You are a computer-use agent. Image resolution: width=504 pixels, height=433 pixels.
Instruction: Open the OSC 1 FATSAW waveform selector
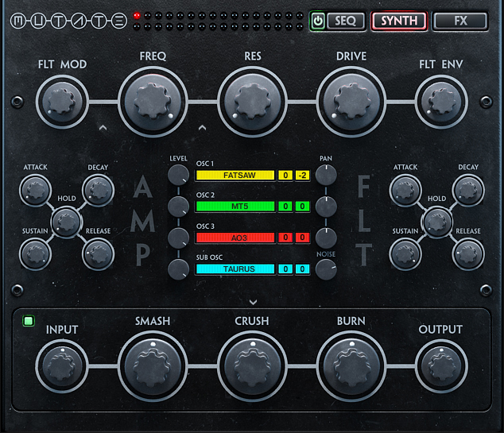(x=235, y=175)
